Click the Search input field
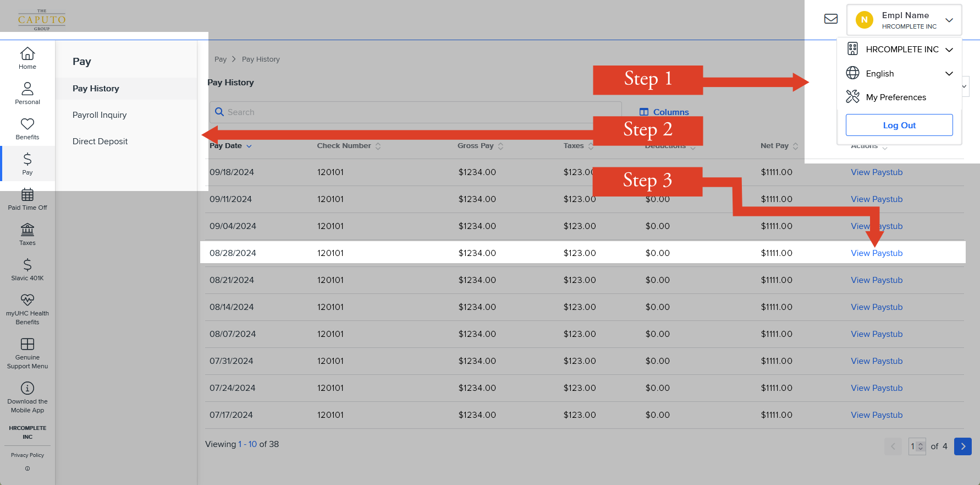Screen dimensions: 980x485 (x=416, y=112)
